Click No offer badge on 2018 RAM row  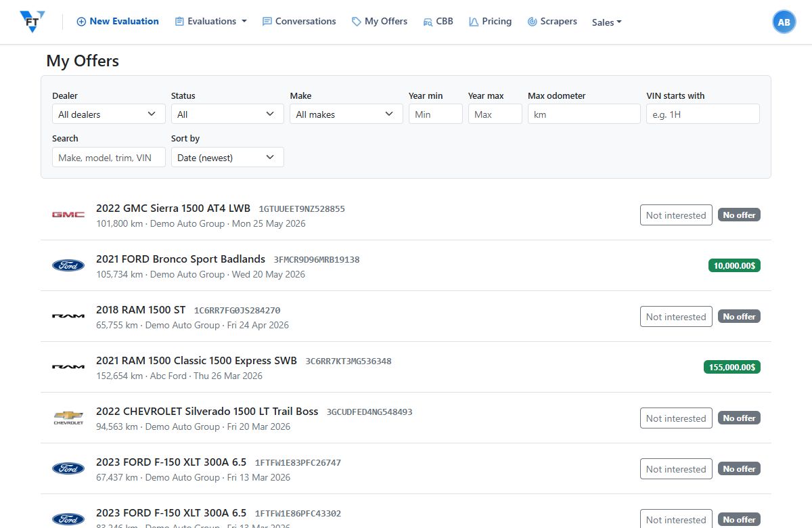[x=739, y=316]
